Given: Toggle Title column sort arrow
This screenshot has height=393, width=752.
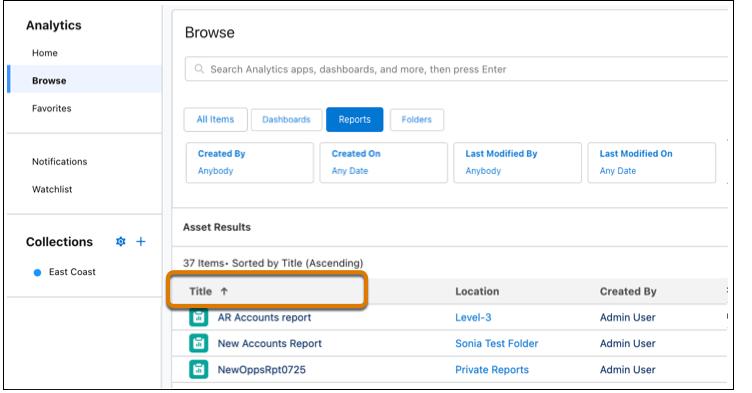Looking at the screenshot, I should click(224, 291).
